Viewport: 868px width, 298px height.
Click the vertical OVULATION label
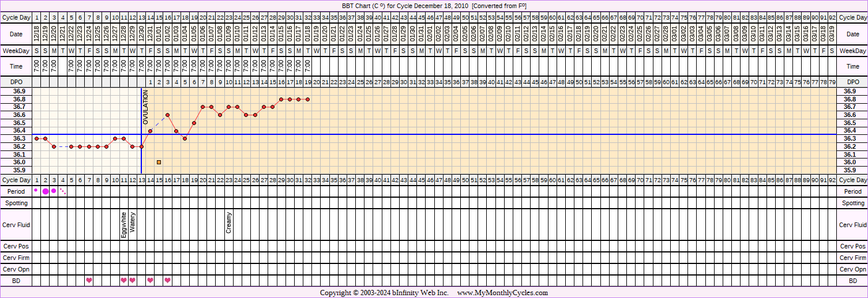[146, 107]
